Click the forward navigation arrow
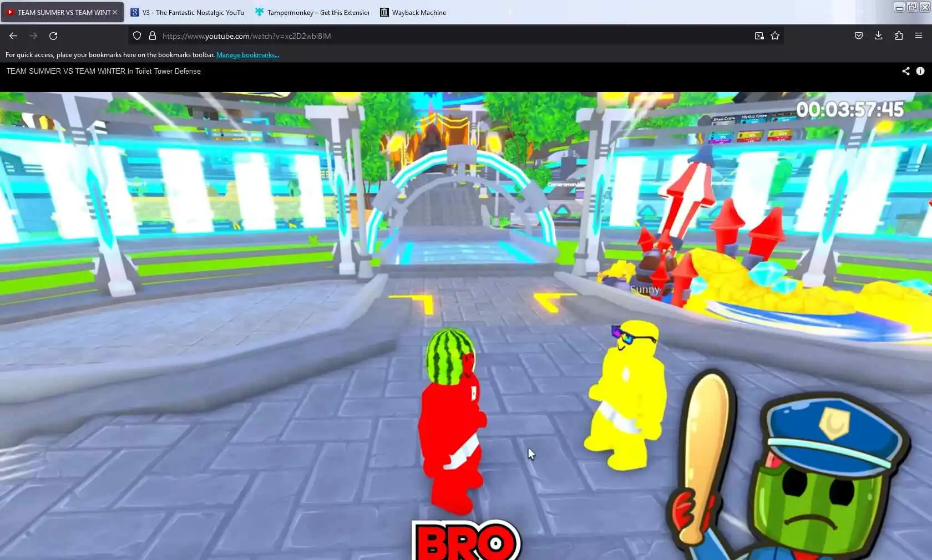 click(33, 35)
